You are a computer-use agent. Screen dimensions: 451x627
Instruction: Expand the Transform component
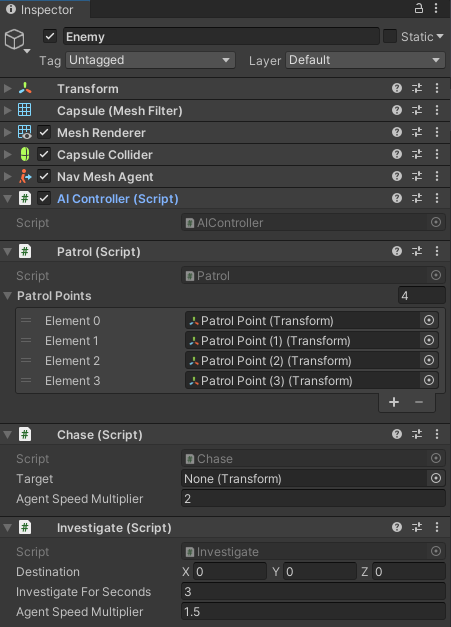[x=8, y=88]
